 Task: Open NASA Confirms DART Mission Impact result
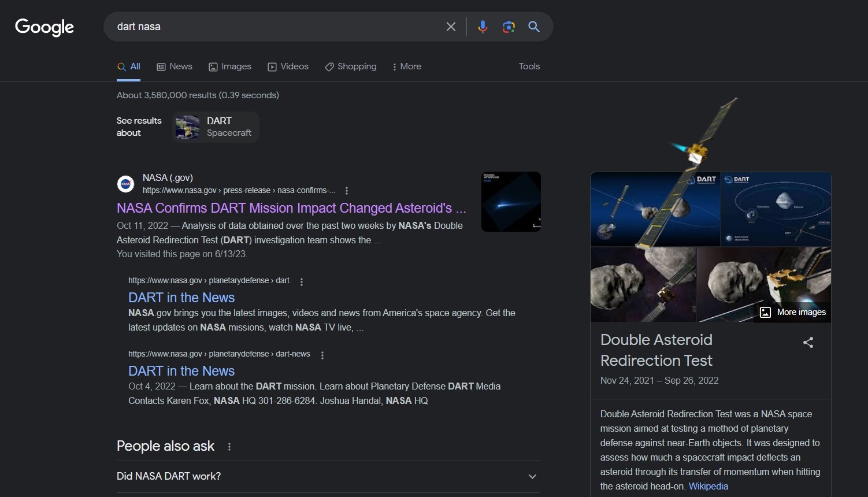point(291,208)
